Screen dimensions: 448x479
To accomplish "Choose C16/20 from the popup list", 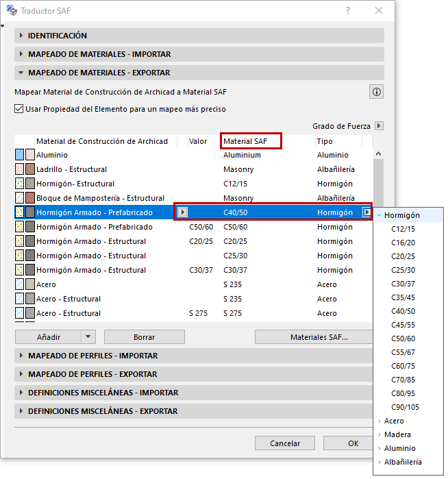I will 403,243.
